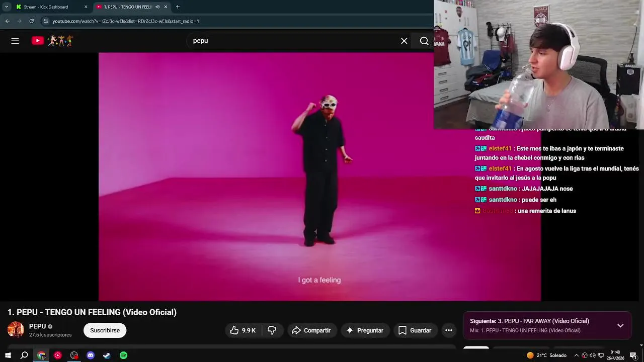Open next video 'PEPU - FAR AWAY'
Screen dimensions: 644x362
pyautogui.click(x=529, y=321)
